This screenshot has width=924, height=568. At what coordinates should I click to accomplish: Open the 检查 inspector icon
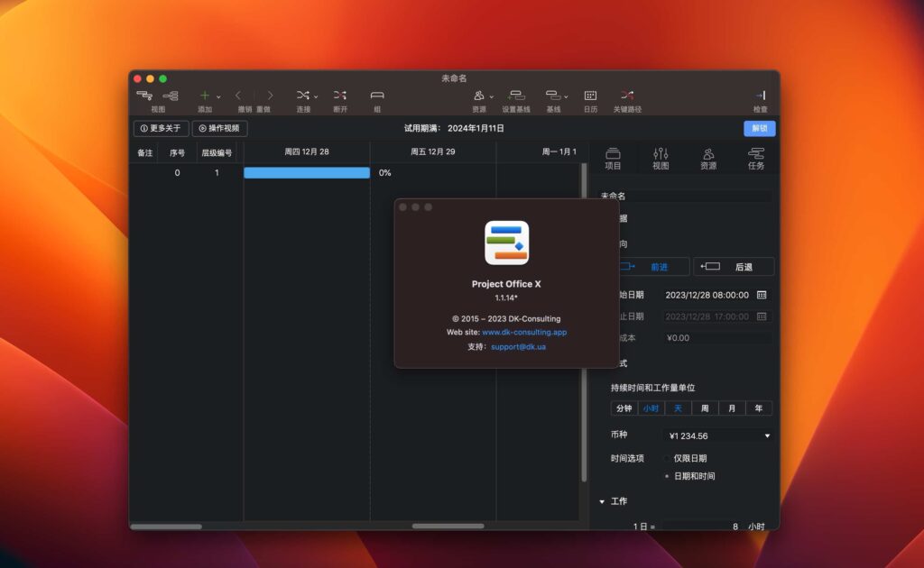[x=759, y=95]
